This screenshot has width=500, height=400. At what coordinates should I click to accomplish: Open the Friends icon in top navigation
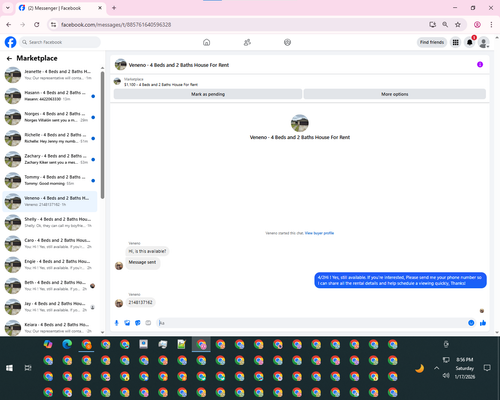pyautogui.click(x=247, y=42)
